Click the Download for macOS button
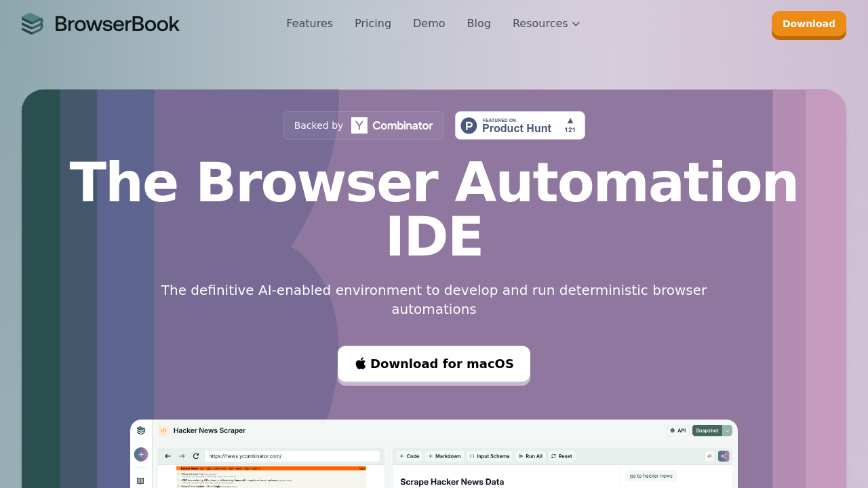This screenshot has height=488, width=868. (x=433, y=364)
